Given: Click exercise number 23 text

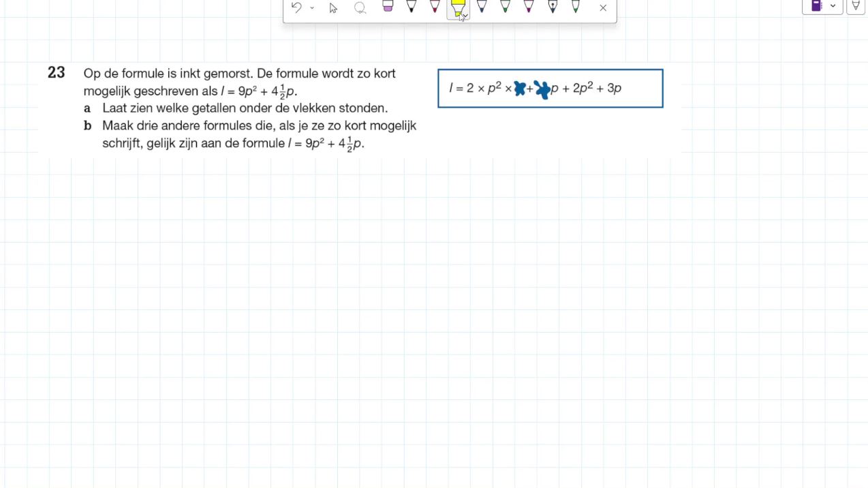Looking at the screenshot, I should [x=57, y=72].
